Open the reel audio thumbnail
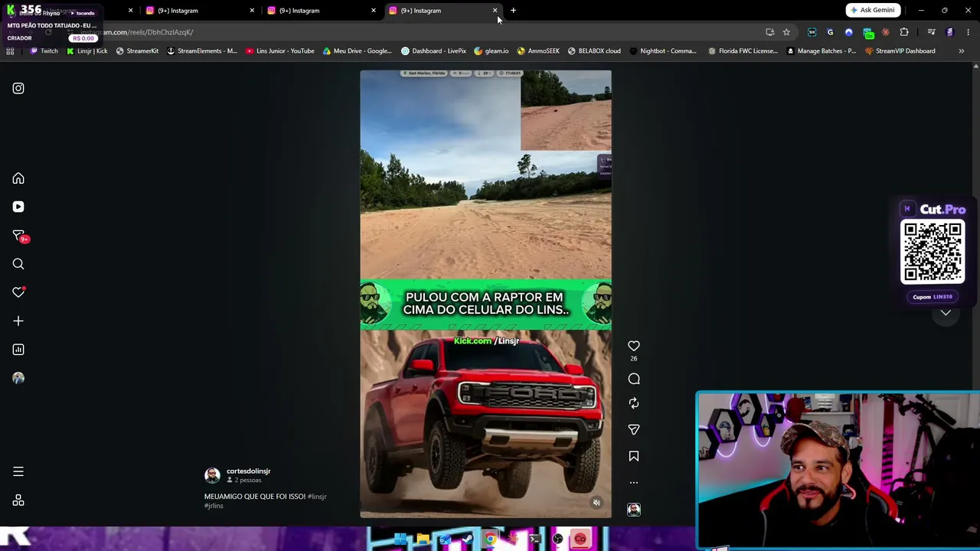Viewport: 980px width, 551px height. pos(634,510)
